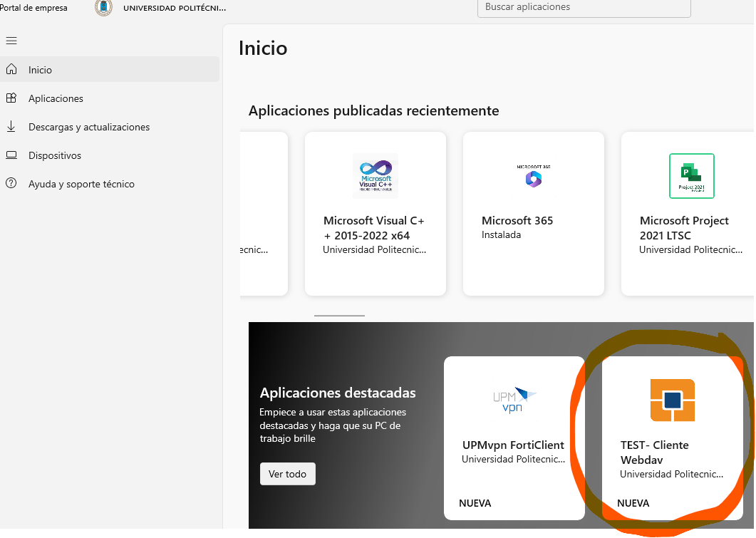Viewport: 756px width, 538px height.
Task: Click NUEVA label on UPMvpn FortiClient card
Action: (x=475, y=503)
